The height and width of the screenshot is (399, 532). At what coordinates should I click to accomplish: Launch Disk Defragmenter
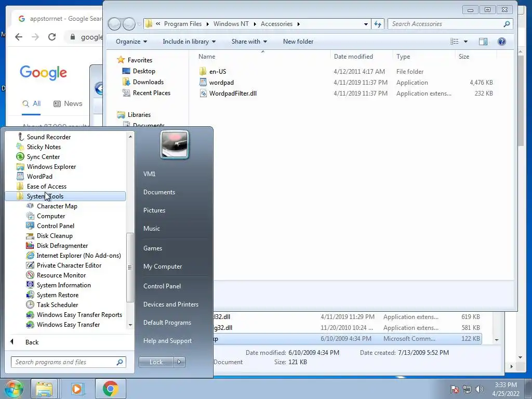click(62, 245)
